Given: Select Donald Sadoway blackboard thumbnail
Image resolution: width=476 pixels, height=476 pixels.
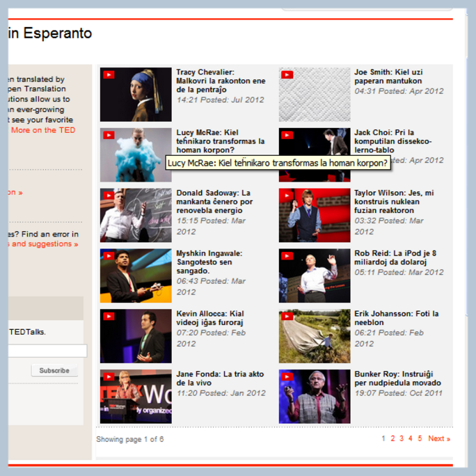Looking at the screenshot, I should 136,215.
